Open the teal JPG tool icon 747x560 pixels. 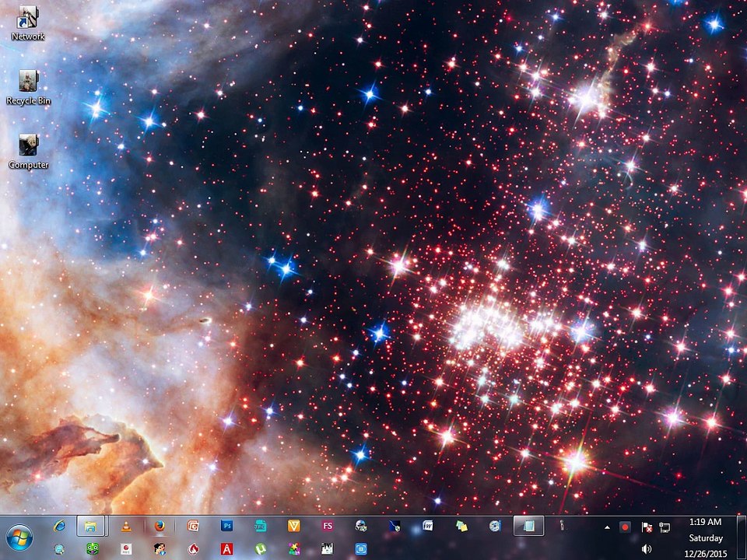260,526
